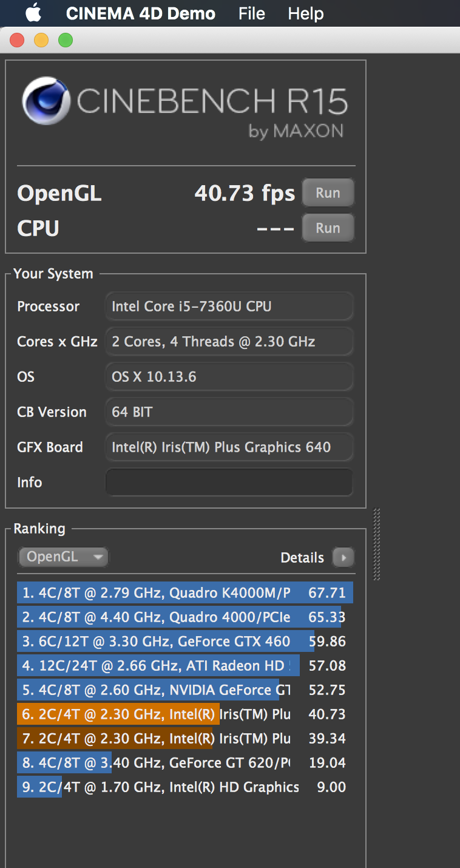Open the CINEMA 4D Demo menu
The image size is (460, 868).
[140, 13]
